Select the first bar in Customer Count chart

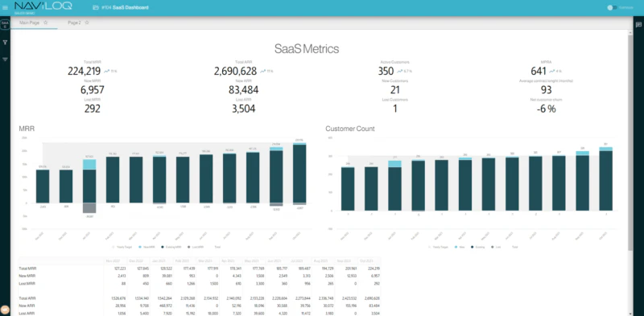pyautogui.click(x=348, y=189)
